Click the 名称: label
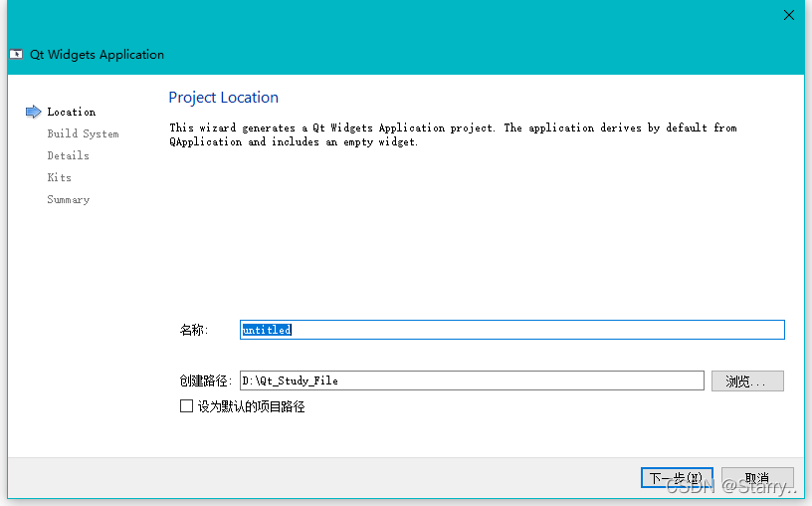This screenshot has width=812, height=506. (194, 330)
